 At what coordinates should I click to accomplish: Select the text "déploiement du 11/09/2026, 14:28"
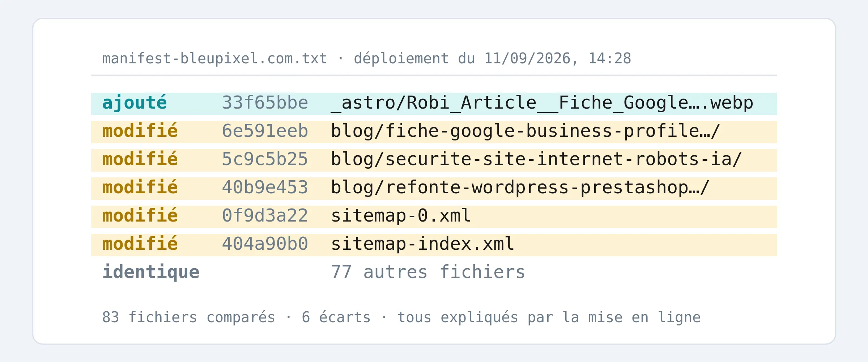point(493,58)
